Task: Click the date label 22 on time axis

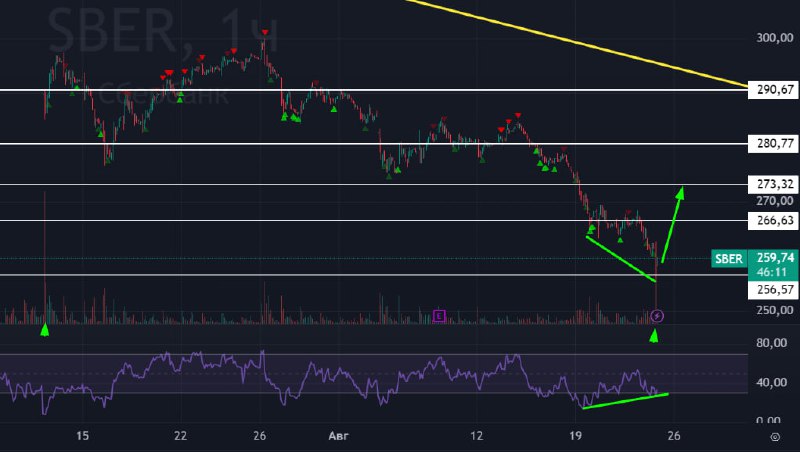Action: point(180,436)
